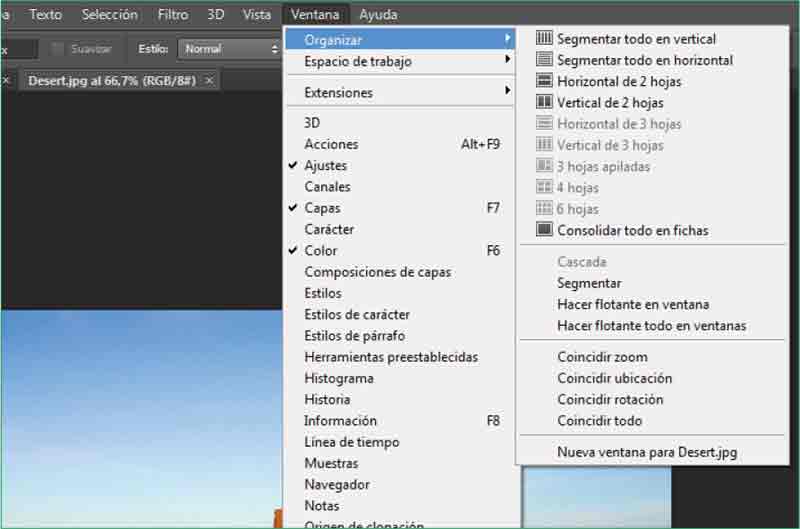Choose Coincidir zoom
800x529 pixels.
tap(602, 357)
